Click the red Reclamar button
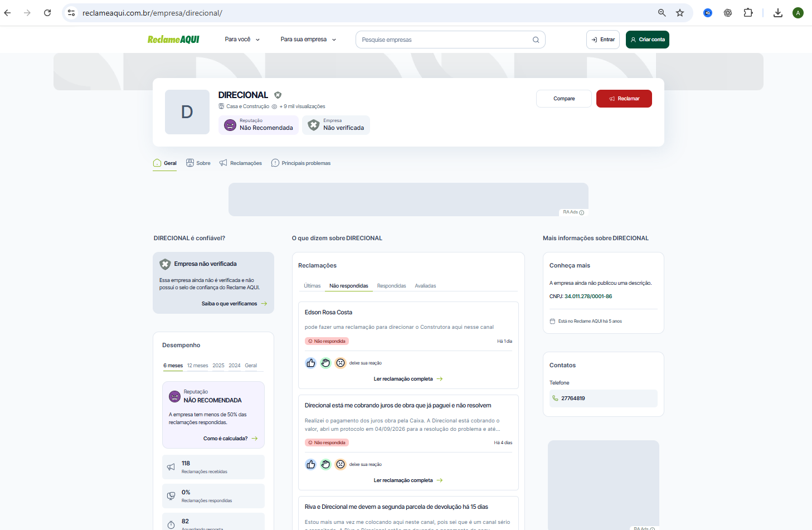The image size is (812, 530). (624, 99)
